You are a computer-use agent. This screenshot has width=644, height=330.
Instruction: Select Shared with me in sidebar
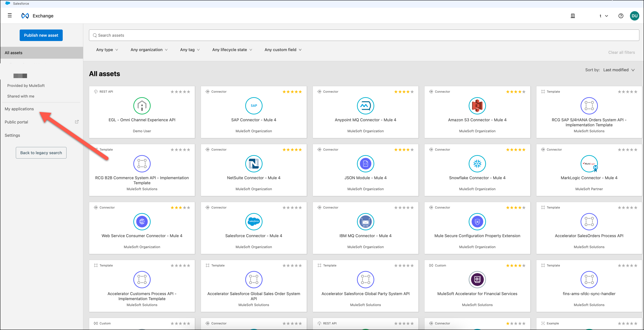[21, 96]
